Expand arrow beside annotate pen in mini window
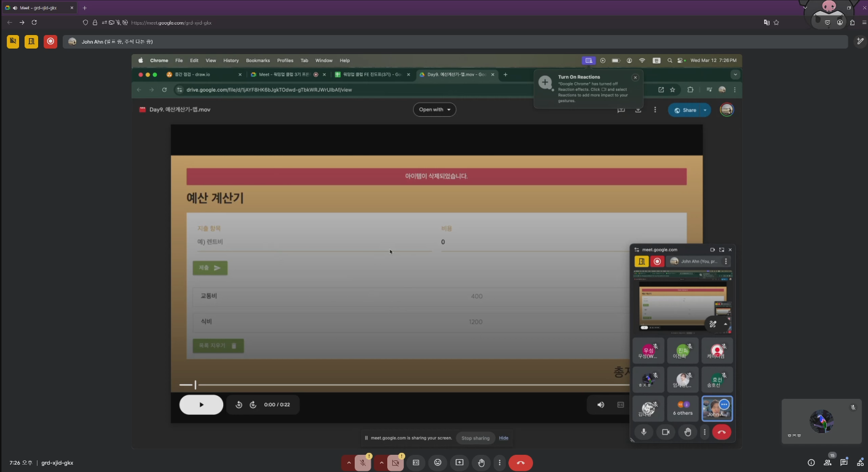Screen dimensions: 868x472 [725, 324]
